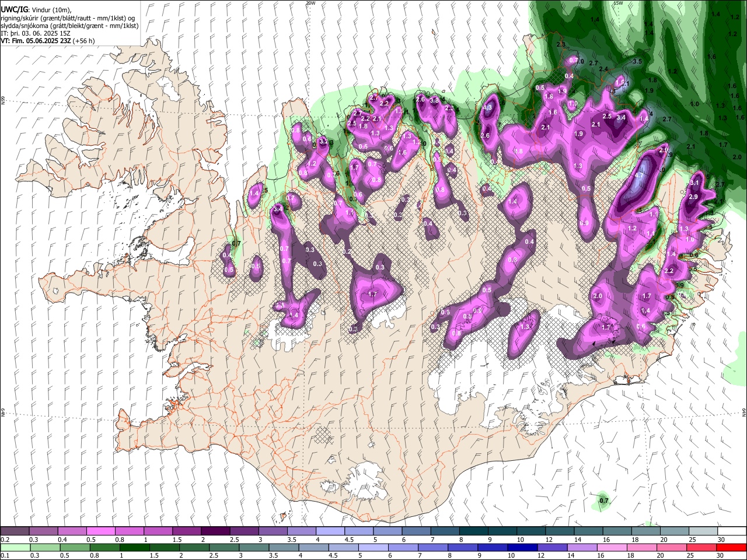
Task: Click the 'rigning/skúrir (grænt/blátt/rautt - mm/1klst) og' line
Action: tap(68, 18)
